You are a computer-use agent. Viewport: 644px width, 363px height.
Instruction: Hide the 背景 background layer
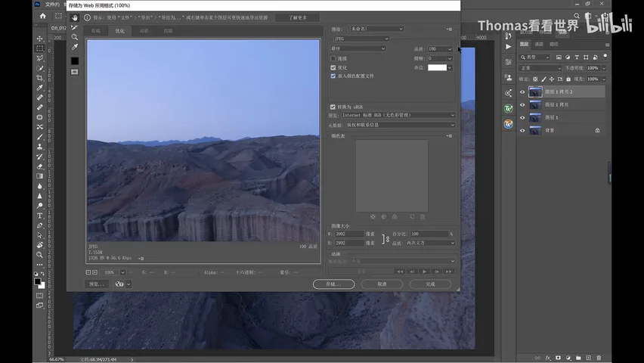[522, 130]
